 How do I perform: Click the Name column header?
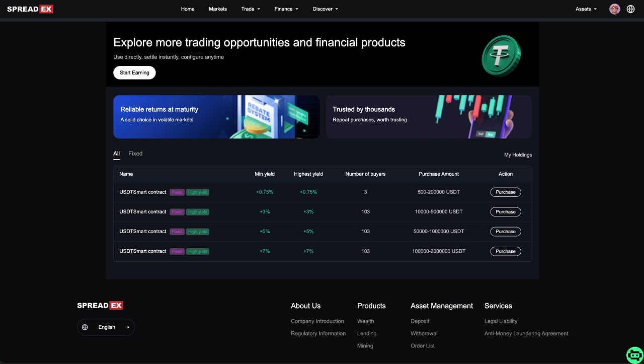tap(126, 174)
